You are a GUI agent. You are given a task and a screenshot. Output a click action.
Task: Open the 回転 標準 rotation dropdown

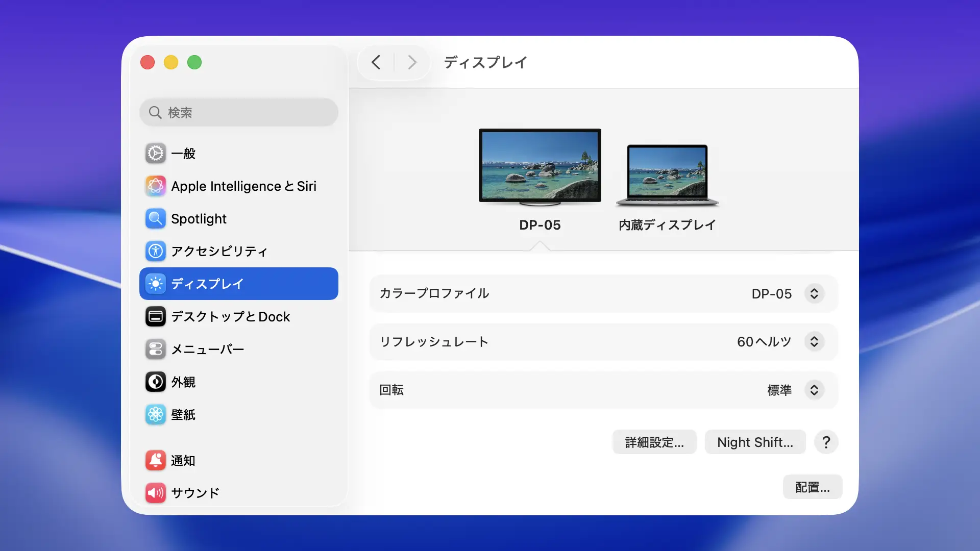pyautogui.click(x=814, y=390)
